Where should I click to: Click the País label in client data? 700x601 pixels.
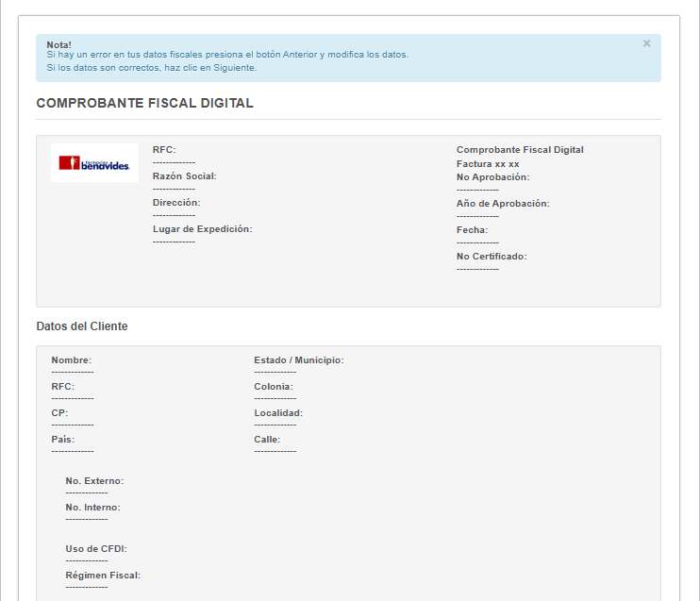point(63,440)
